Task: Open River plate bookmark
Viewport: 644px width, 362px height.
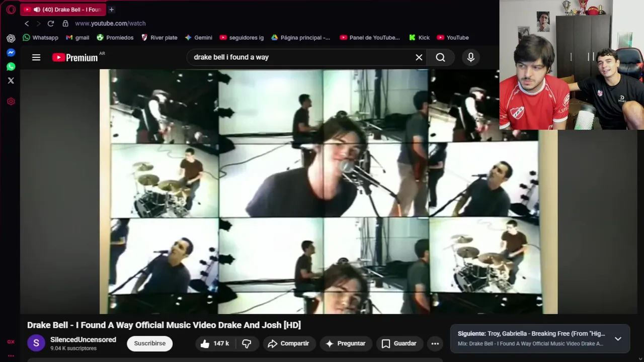Action: pos(159,38)
